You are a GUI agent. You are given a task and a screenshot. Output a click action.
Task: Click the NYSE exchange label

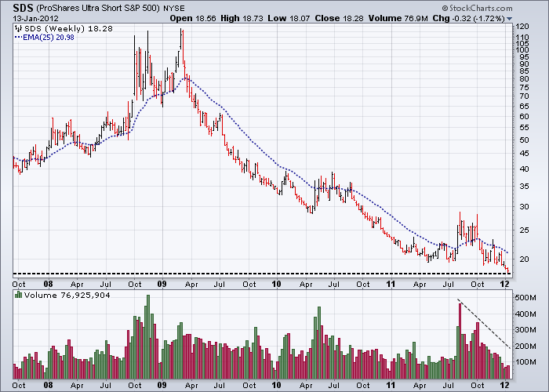coord(173,9)
